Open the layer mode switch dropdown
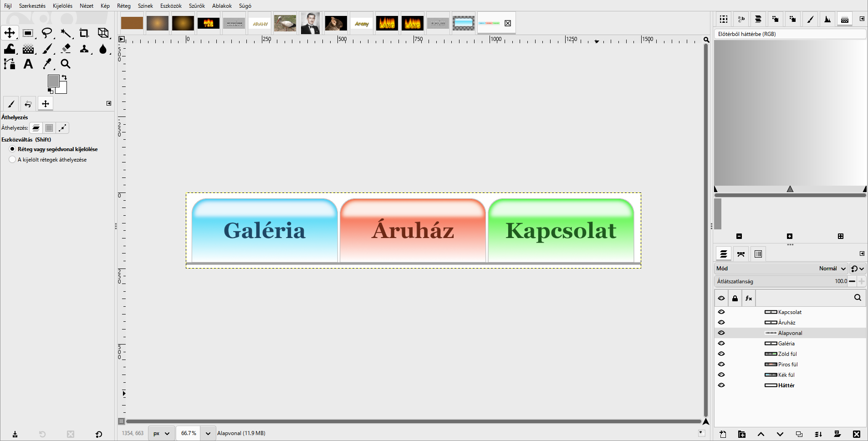This screenshot has width=868, height=441. click(x=858, y=269)
